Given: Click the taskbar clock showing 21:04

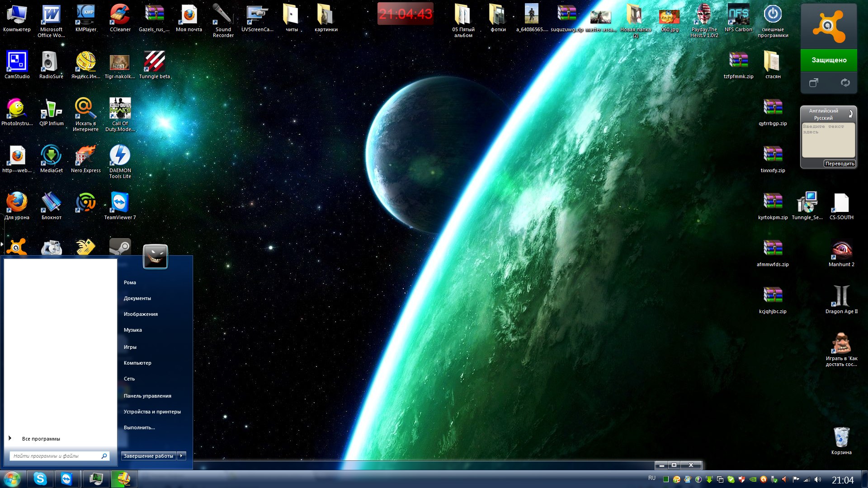Looking at the screenshot, I should click(842, 480).
